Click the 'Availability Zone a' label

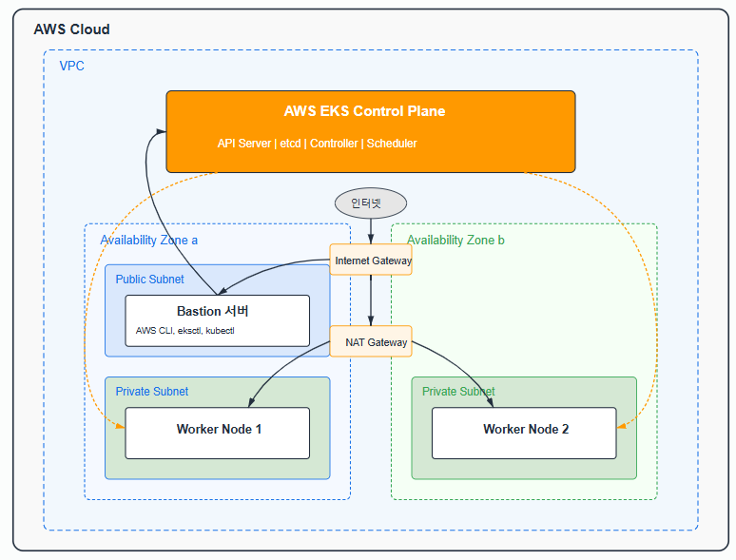(148, 240)
